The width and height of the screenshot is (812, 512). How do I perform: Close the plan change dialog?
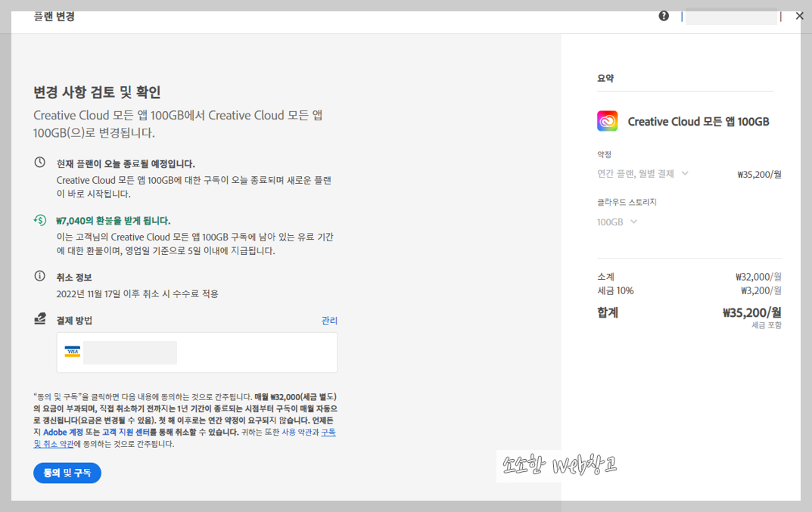tap(800, 16)
